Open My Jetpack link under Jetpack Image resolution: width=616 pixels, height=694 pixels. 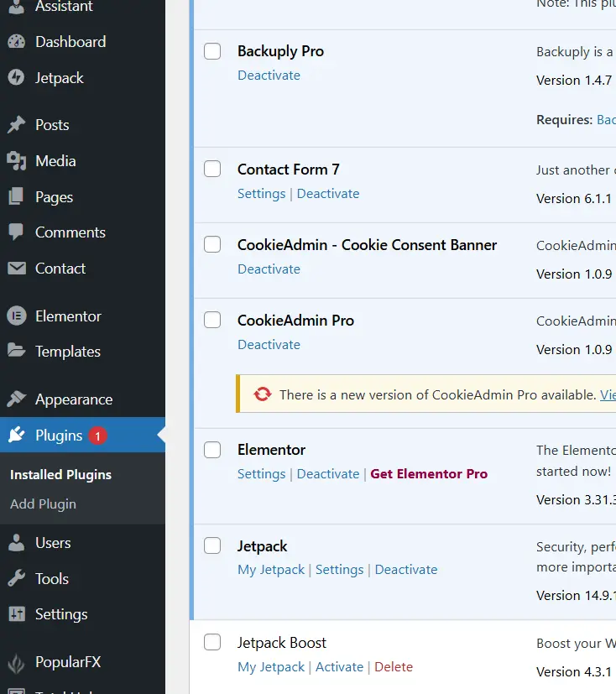pos(271,570)
